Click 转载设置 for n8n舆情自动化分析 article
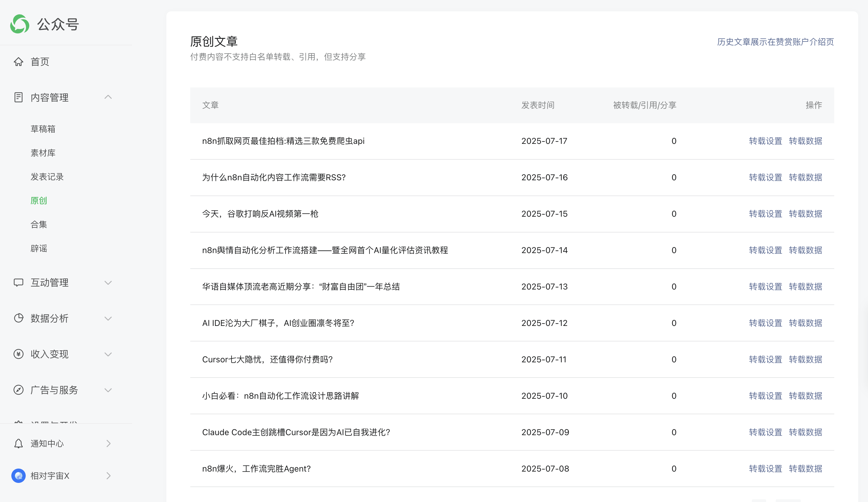Viewport: 868px width, 502px height. tap(765, 250)
